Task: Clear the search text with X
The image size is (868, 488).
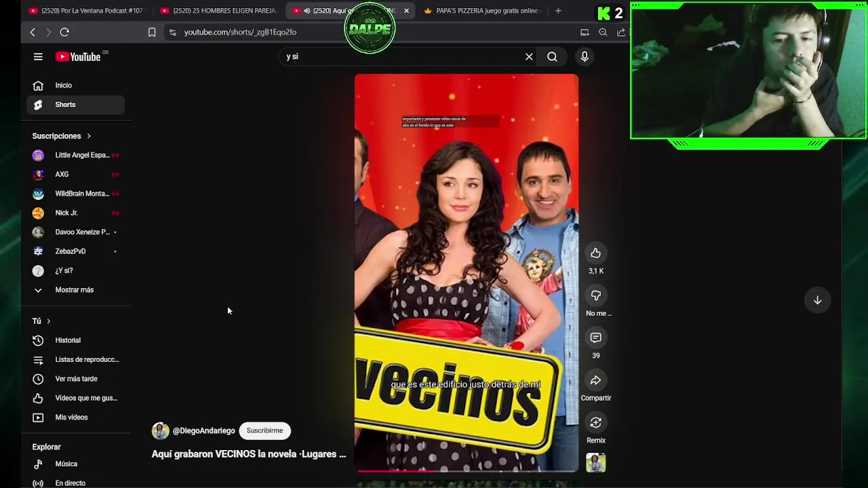Action: coord(529,57)
